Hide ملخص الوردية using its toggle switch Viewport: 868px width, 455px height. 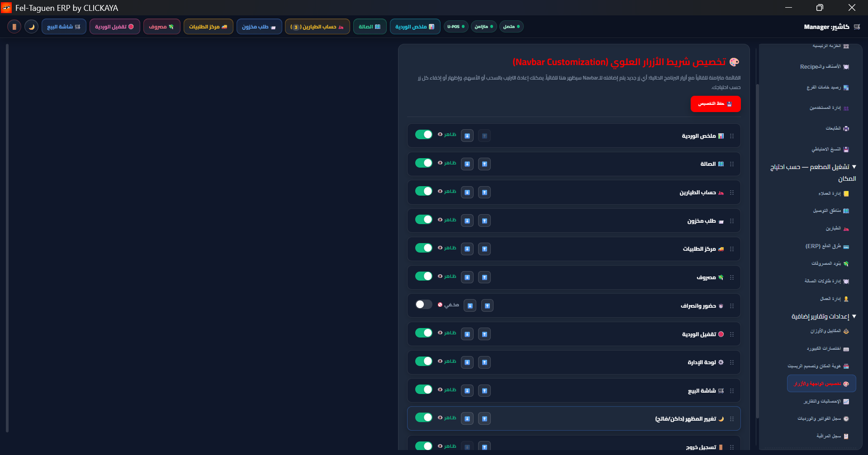424,135
